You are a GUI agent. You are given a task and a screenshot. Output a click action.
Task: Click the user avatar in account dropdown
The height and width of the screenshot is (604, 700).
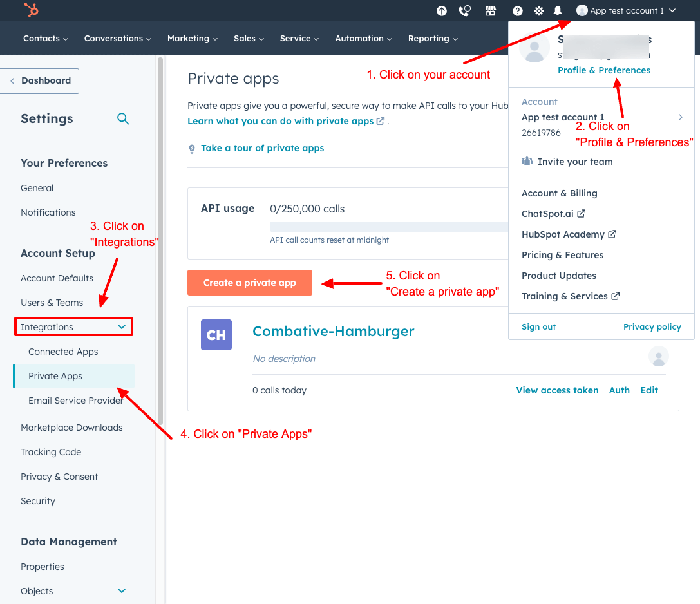point(534,48)
